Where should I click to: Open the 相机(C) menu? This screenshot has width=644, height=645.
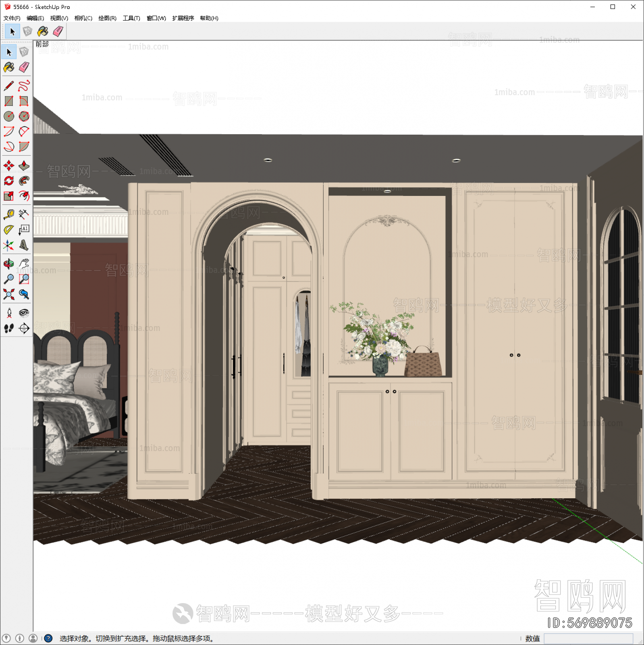click(x=83, y=18)
